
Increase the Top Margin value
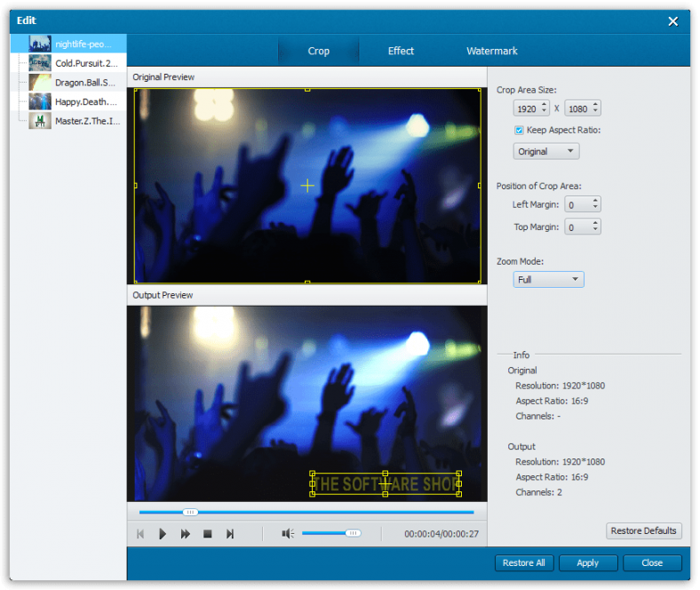coord(595,223)
